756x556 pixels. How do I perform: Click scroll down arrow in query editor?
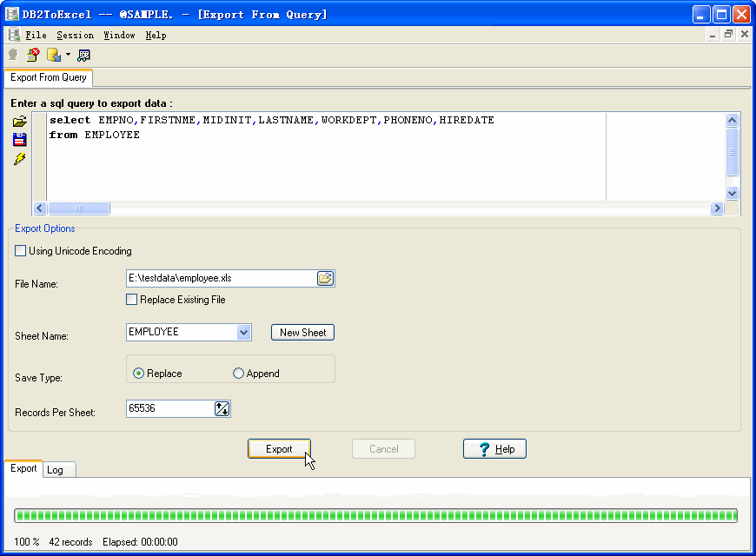pos(732,194)
